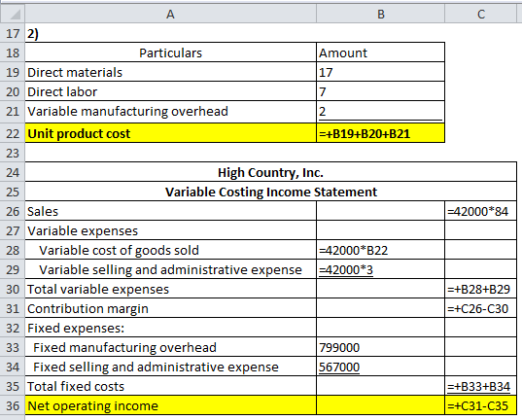Select 'Fixed manufacturing overhead' label cell
This screenshot has height=420, width=522.
coord(170,347)
